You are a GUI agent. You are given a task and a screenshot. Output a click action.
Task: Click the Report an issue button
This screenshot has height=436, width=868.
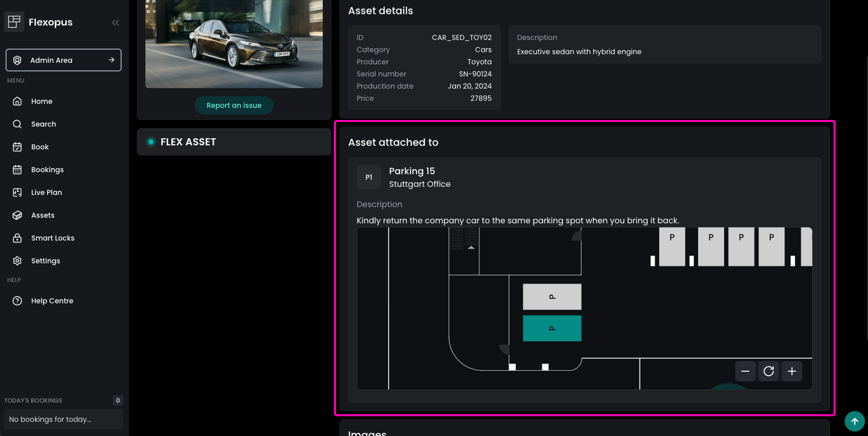[x=234, y=105]
